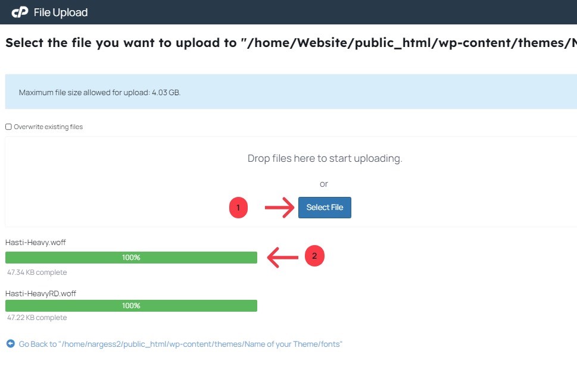Follow the Go Back to fonts folder link
The width and height of the screenshot is (577, 392).
click(x=180, y=344)
